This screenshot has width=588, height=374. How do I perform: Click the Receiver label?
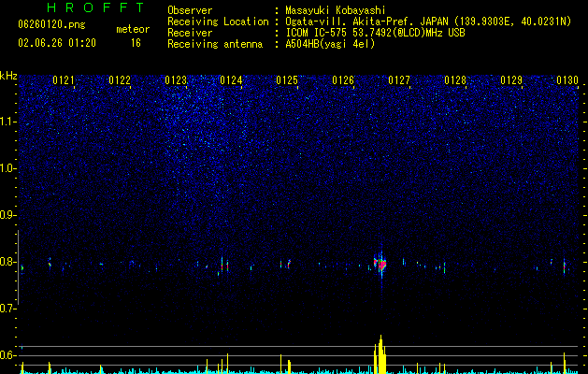coord(190,33)
